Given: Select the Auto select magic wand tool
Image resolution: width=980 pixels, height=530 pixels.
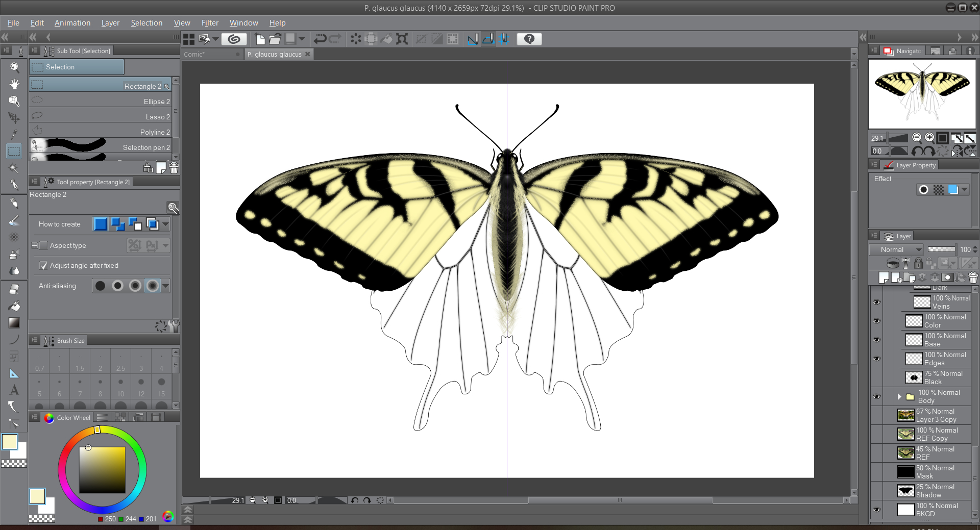Looking at the screenshot, I should [x=14, y=168].
